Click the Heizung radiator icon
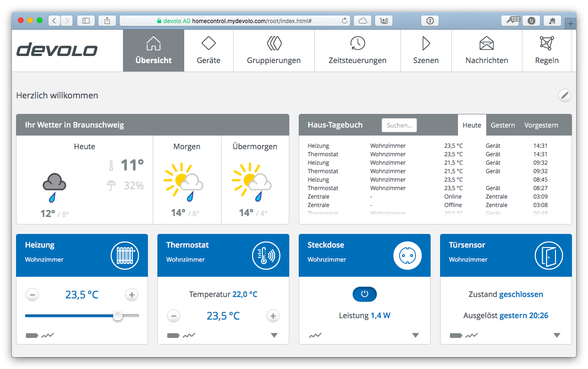Viewport: 588px width, 369px height. (124, 256)
